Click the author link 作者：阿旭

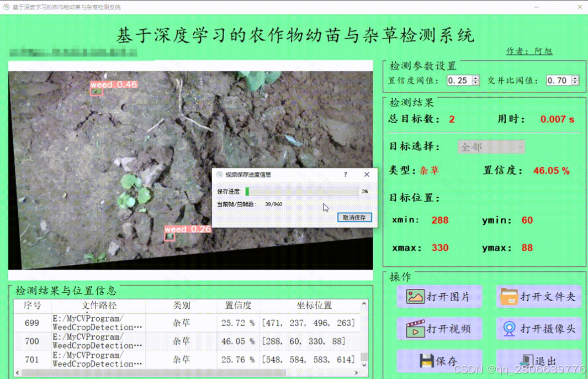(529, 51)
